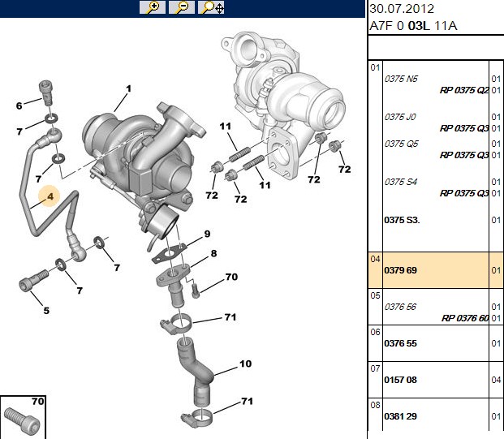The height and width of the screenshot is (439, 504).
Task: Click superseded part 0375 N5
Action: tap(401, 79)
